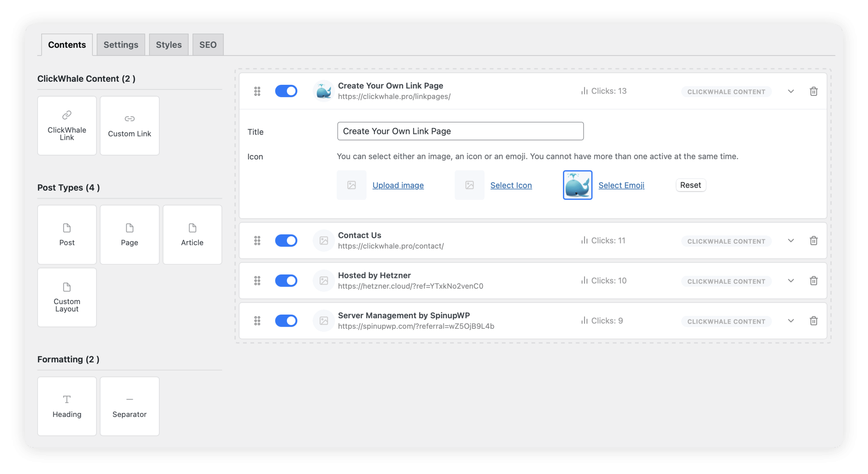Screen dimensions: 868x474
Task: Add a Post content block
Action: tap(67, 234)
